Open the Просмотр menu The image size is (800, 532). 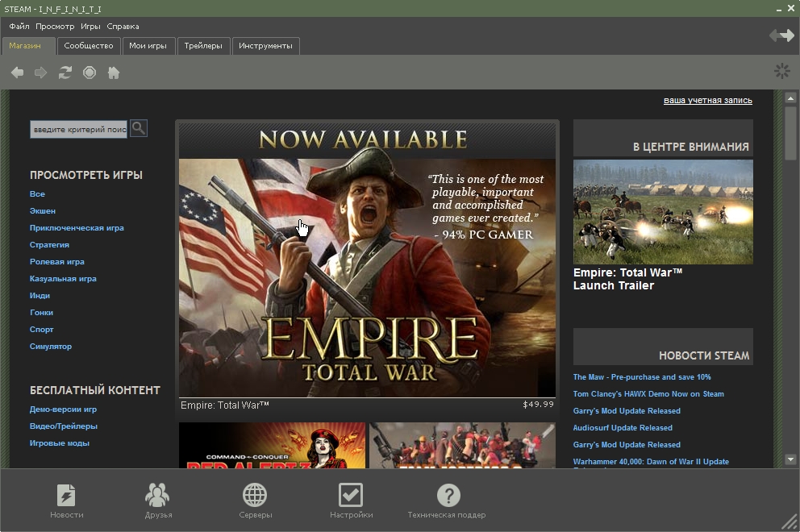tap(55, 26)
